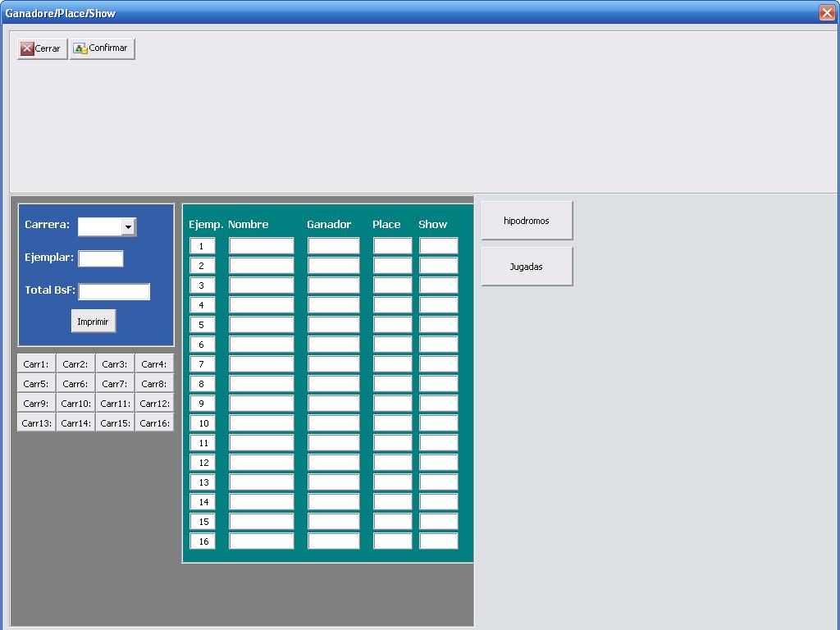Click the Nombre field for ejemplar 6
The width and height of the screenshot is (840, 630).
(x=262, y=345)
